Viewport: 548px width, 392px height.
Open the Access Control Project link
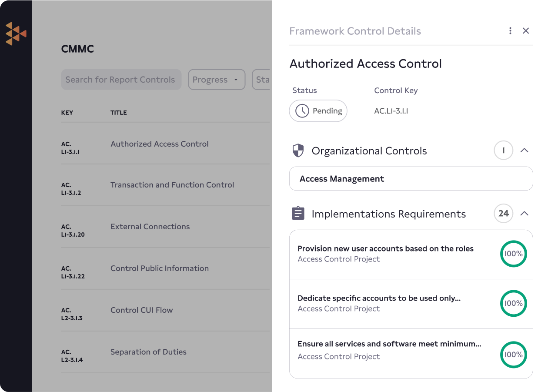coord(338,259)
